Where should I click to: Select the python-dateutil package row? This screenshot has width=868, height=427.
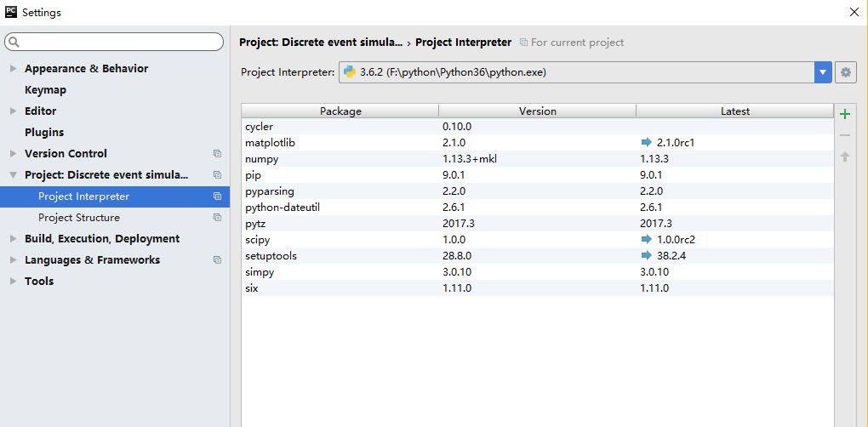(x=537, y=208)
